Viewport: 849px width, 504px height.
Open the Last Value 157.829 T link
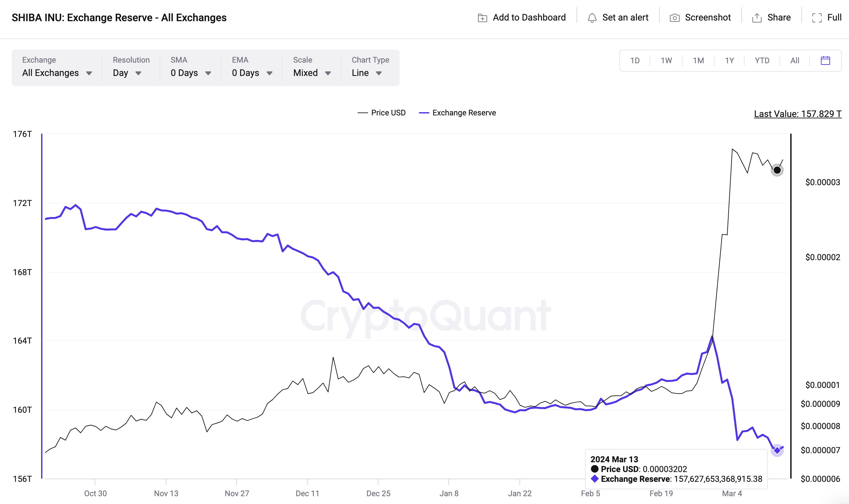click(797, 114)
